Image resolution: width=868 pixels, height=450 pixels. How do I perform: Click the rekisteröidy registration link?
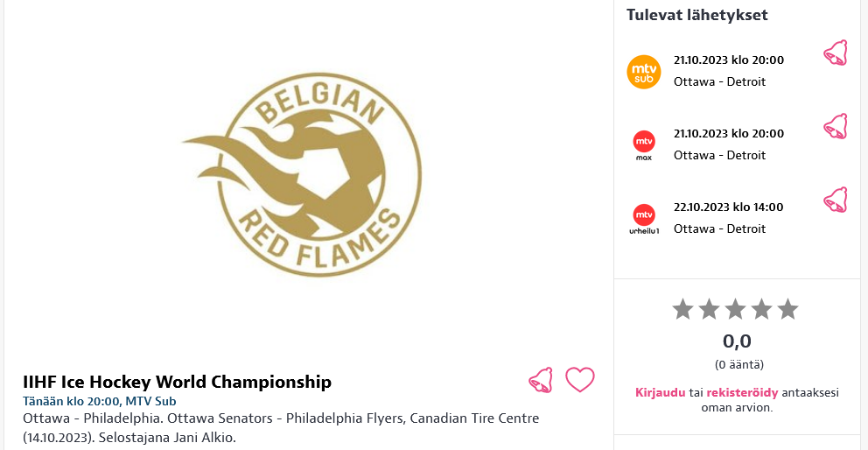pyautogui.click(x=742, y=393)
